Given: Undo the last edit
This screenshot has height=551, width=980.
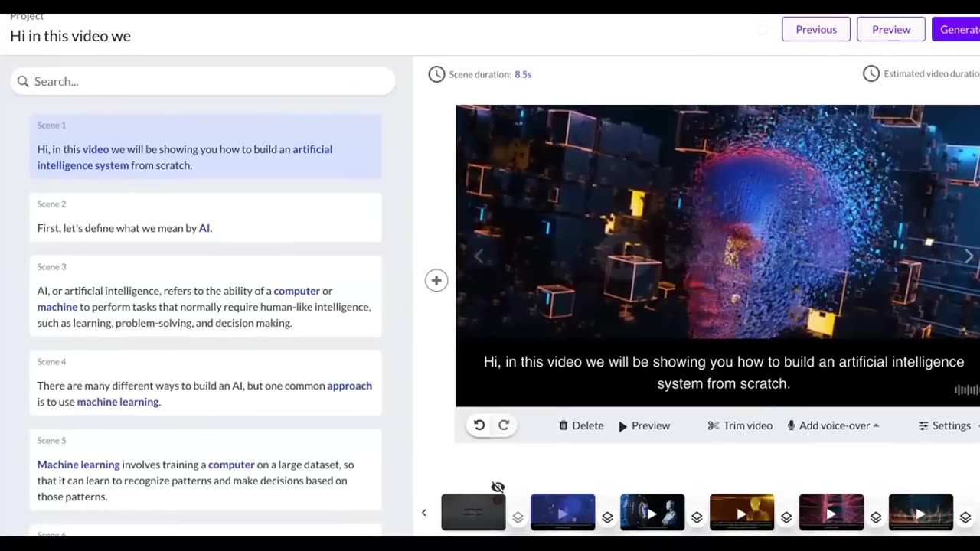Looking at the screenshot, I should (479, 425).
